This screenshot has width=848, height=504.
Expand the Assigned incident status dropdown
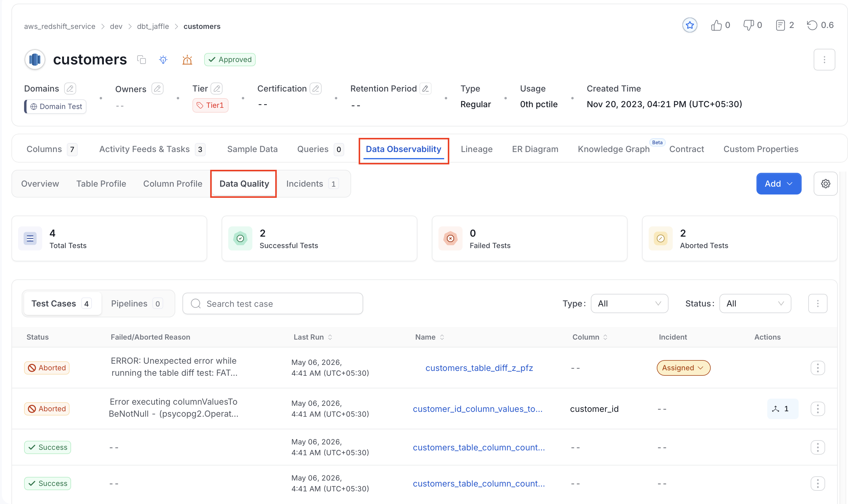[683, 368]
